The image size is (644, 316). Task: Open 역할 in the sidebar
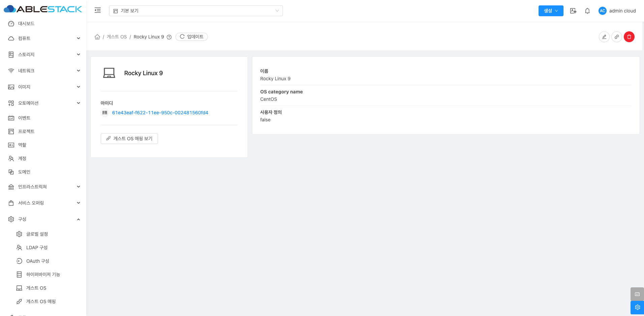tap(43, 145)
